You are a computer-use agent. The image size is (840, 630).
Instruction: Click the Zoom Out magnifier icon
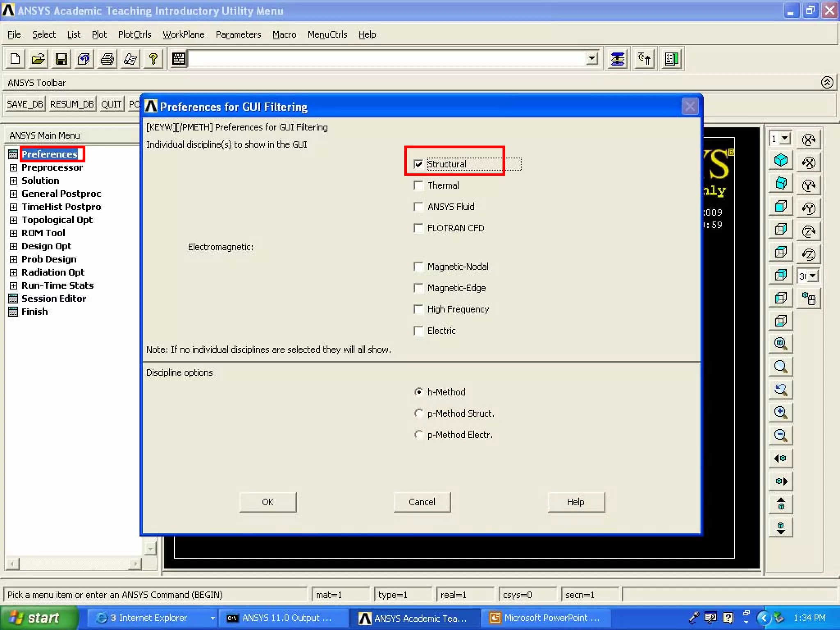pyautogui.click(x=781, y=435)
